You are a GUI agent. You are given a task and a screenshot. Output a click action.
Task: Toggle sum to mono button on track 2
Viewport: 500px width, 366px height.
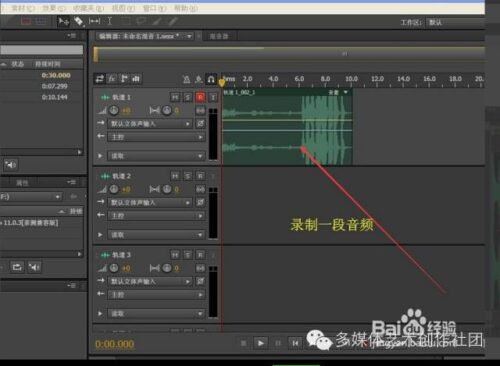[200, 189]
